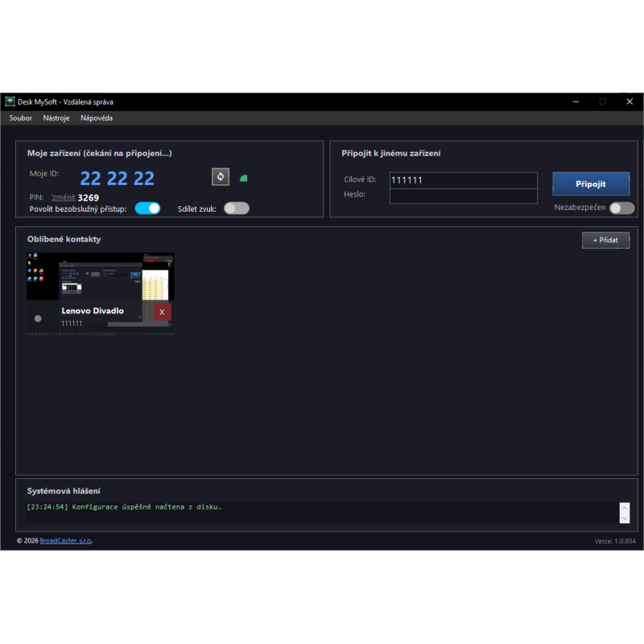Click the My ID number 22 22 22
Viewport: 644px width, 644px height.
[117, 179]
